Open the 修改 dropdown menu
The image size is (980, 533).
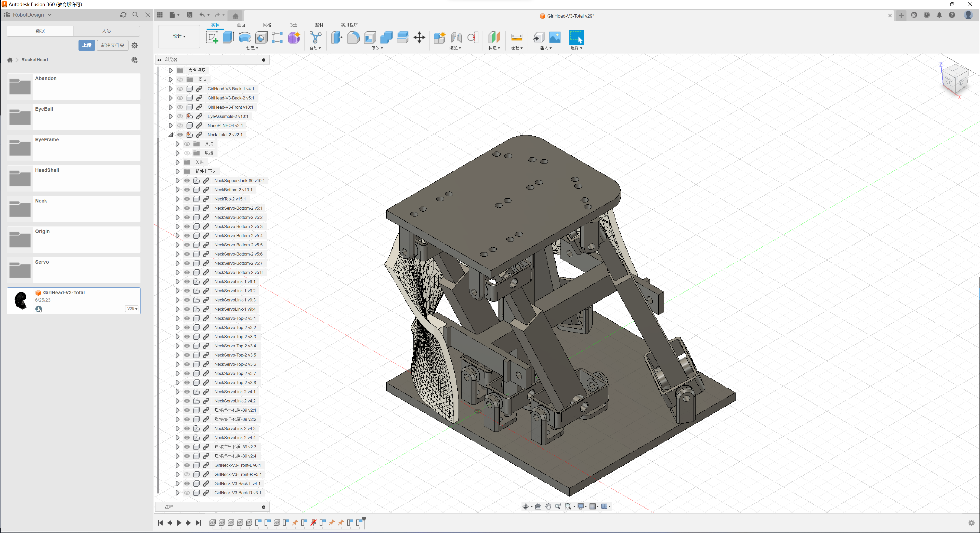click(x=377, y=48)
